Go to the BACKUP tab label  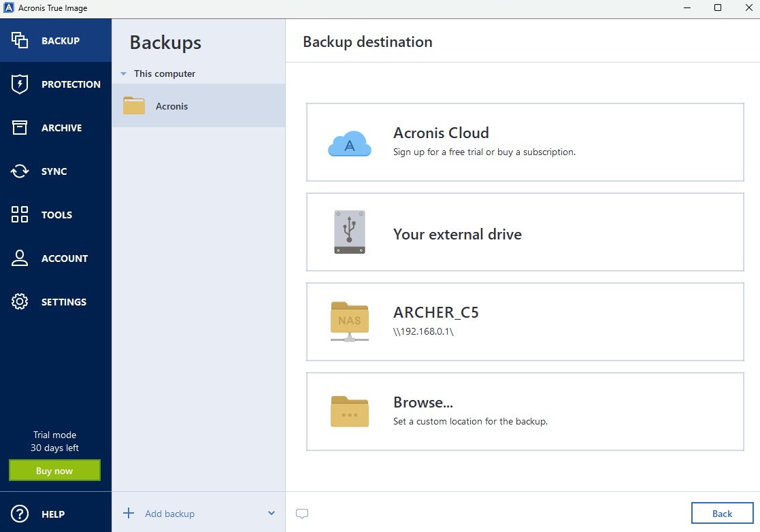[61, 41]
